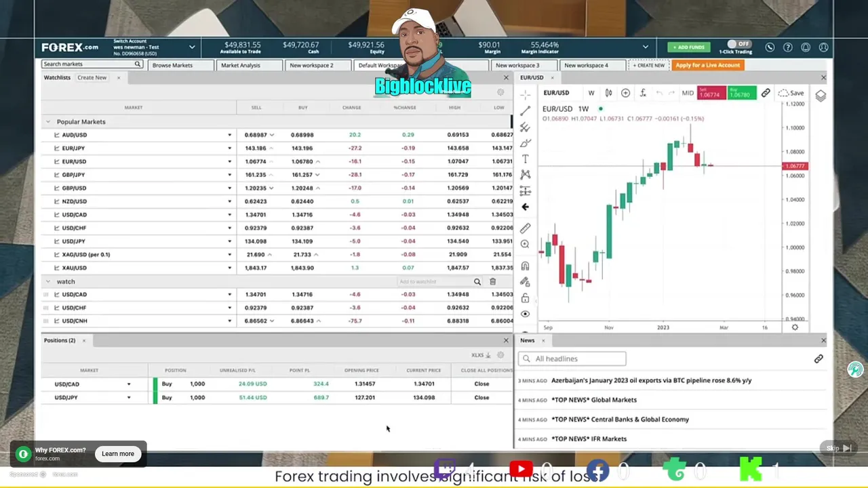Screen dimensions: 868x488
Task: Select the brush drawing tool
Action: (x=526, y=143)
